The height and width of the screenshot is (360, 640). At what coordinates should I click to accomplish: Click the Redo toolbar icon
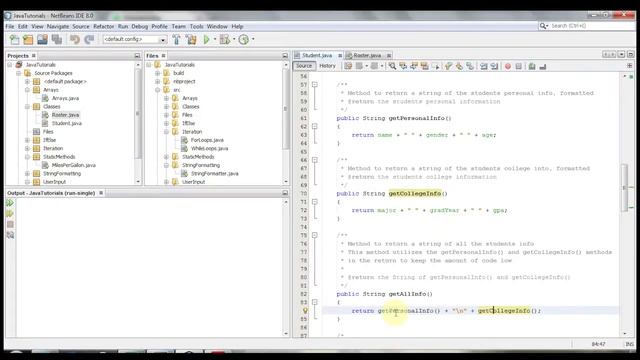[x=89, y=40]
